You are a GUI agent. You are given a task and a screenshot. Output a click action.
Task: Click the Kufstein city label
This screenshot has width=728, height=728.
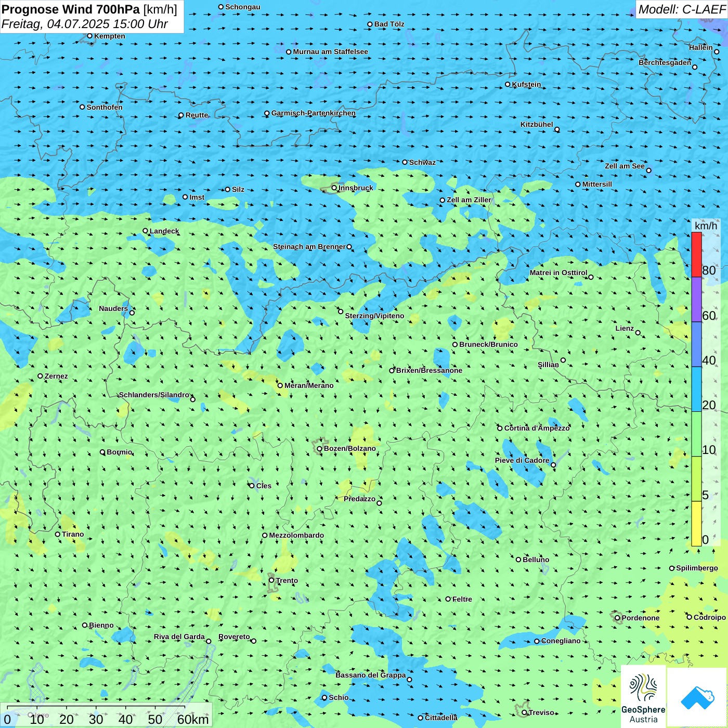pyautogui.click(x=526, y=84)
